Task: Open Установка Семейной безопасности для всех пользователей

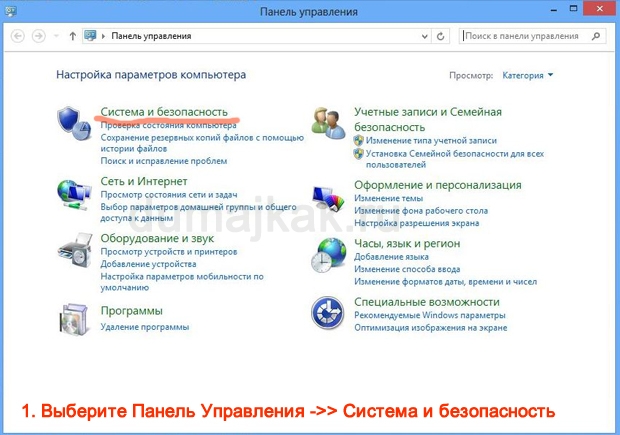Action: pos(455,159)
